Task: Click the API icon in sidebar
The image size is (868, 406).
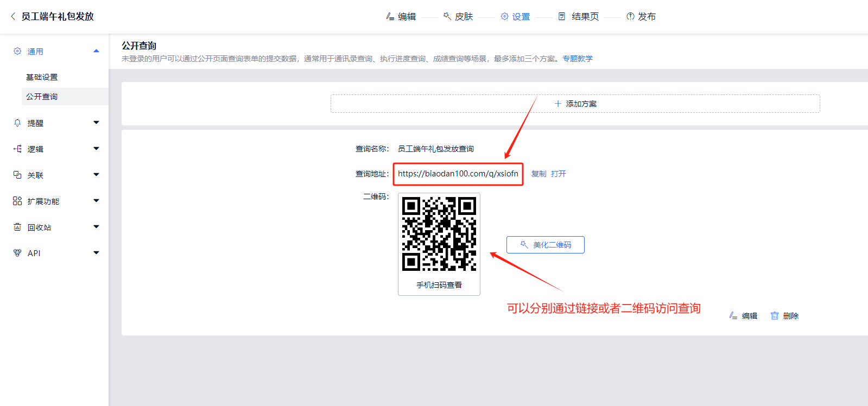Action: 17,253
